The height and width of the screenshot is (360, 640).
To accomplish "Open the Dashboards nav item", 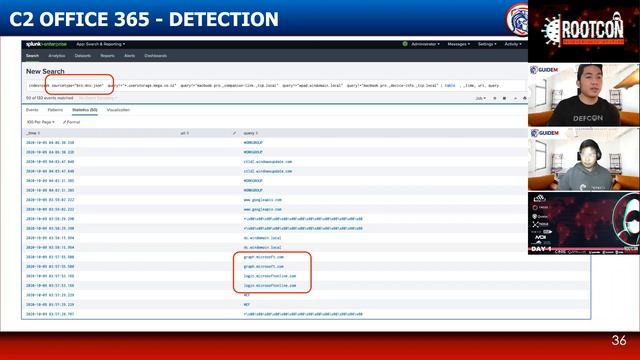I will pyautogui.click(x=156, y=56).
